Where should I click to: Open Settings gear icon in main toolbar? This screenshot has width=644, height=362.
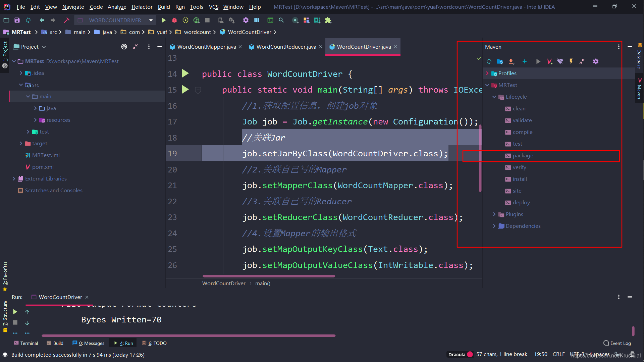tap(246, 20)
